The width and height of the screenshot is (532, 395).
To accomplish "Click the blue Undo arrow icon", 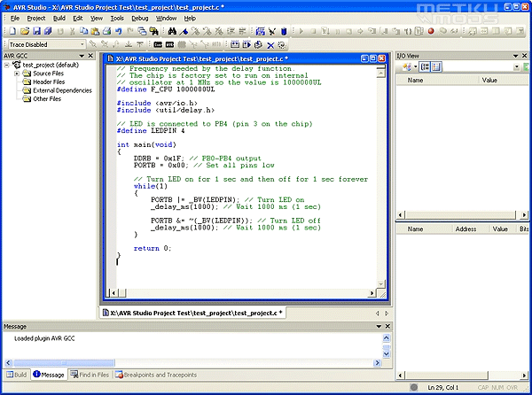I will click(x=119, y=31).
